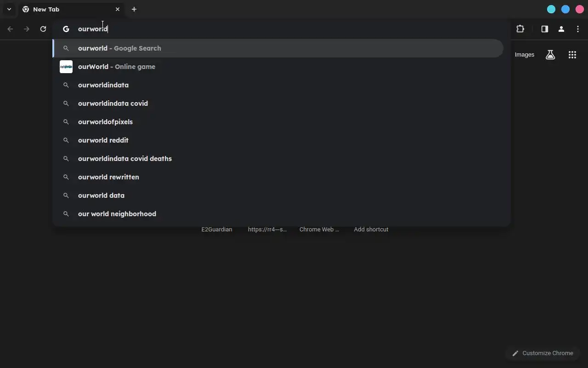
Task: Open the E2Guardian shortcut
Action: click(x=217, y=229)
